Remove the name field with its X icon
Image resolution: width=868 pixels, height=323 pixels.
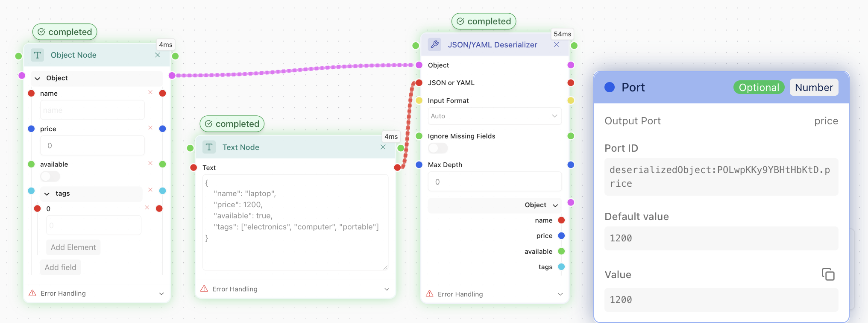pyautogui.click(x=150, y=92)
